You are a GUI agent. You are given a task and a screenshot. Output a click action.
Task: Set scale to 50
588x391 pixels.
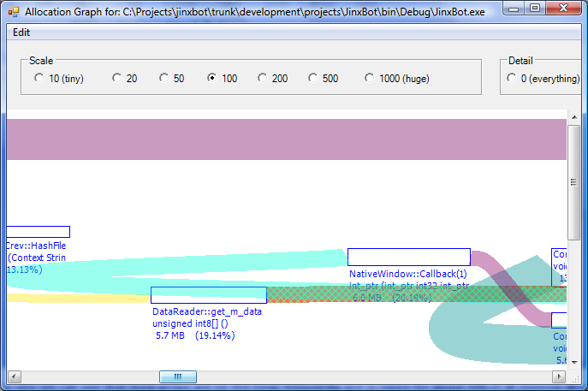tap(163, 78)
